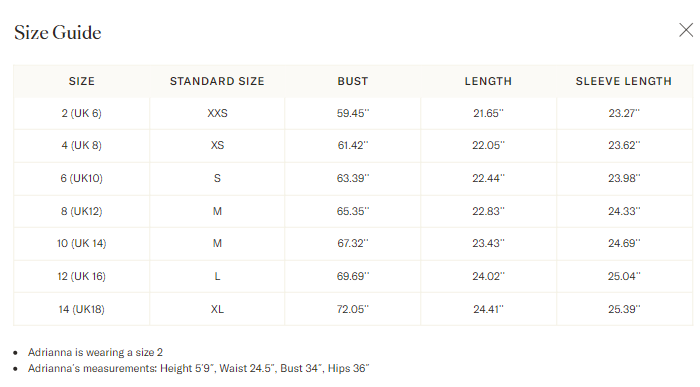Click the BUST column header

tap(353, 81)
